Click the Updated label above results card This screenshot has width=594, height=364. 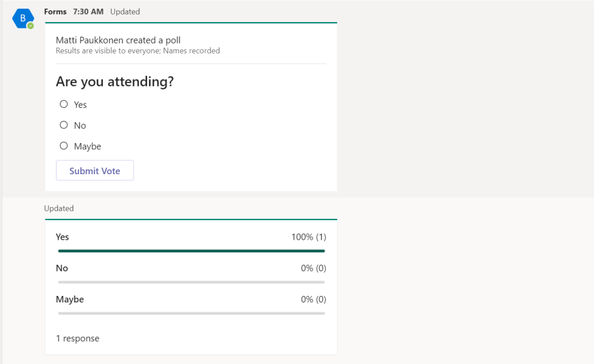click(59, 208)
